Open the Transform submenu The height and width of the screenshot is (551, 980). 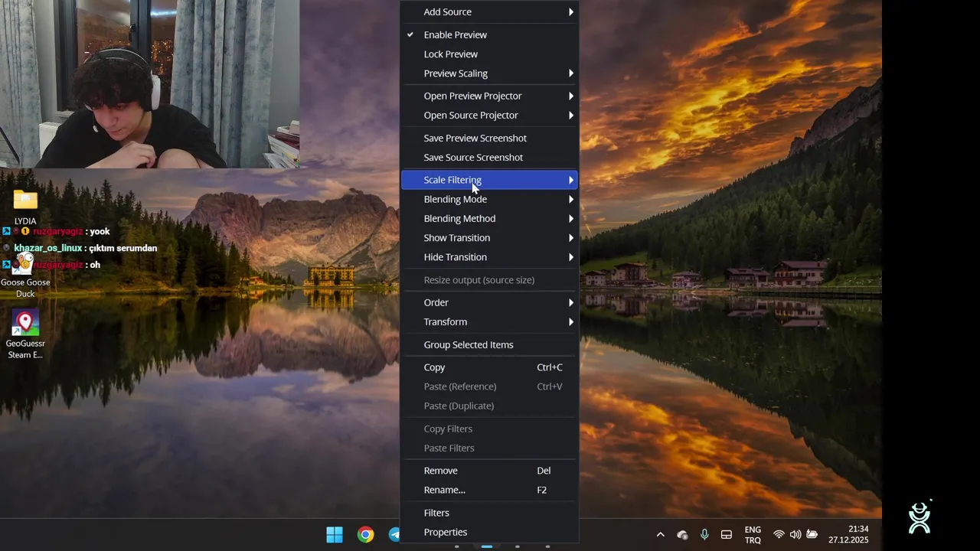pyautogui.click(x=490, y=321)
